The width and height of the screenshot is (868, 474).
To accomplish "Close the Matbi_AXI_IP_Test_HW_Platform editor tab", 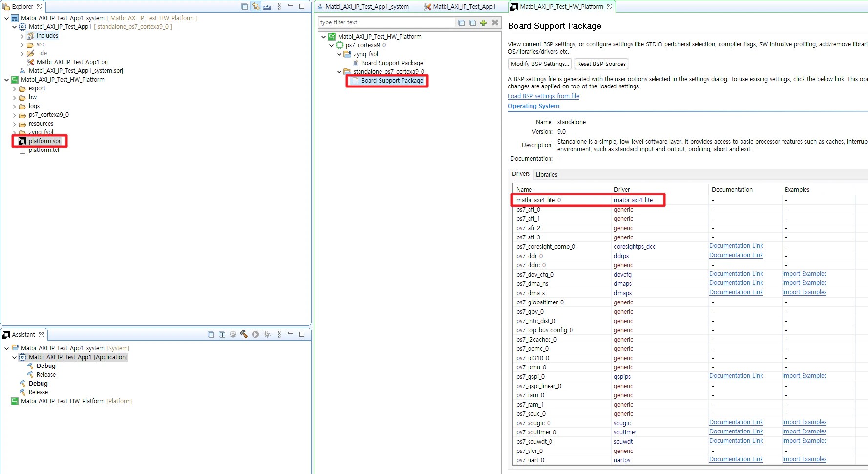I will coord(610,7).
